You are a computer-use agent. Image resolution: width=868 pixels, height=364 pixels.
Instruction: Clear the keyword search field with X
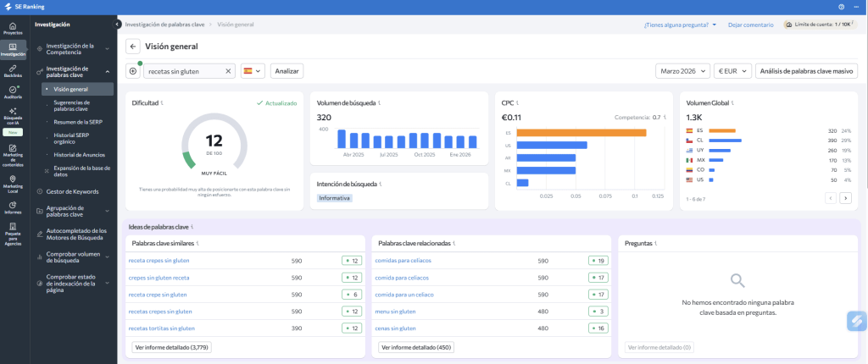pyautogui.click(x=228, y=71)
